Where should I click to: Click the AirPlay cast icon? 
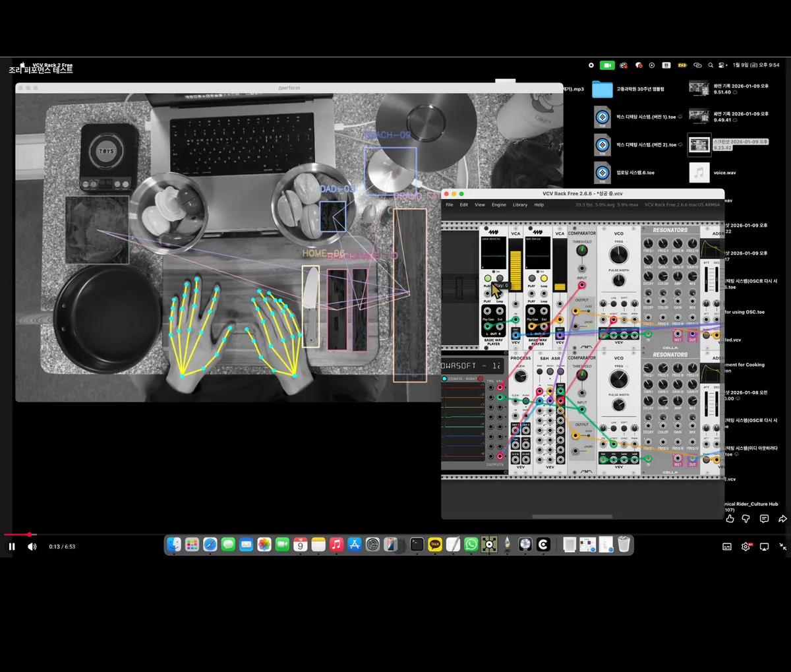[x=765, y=547]
